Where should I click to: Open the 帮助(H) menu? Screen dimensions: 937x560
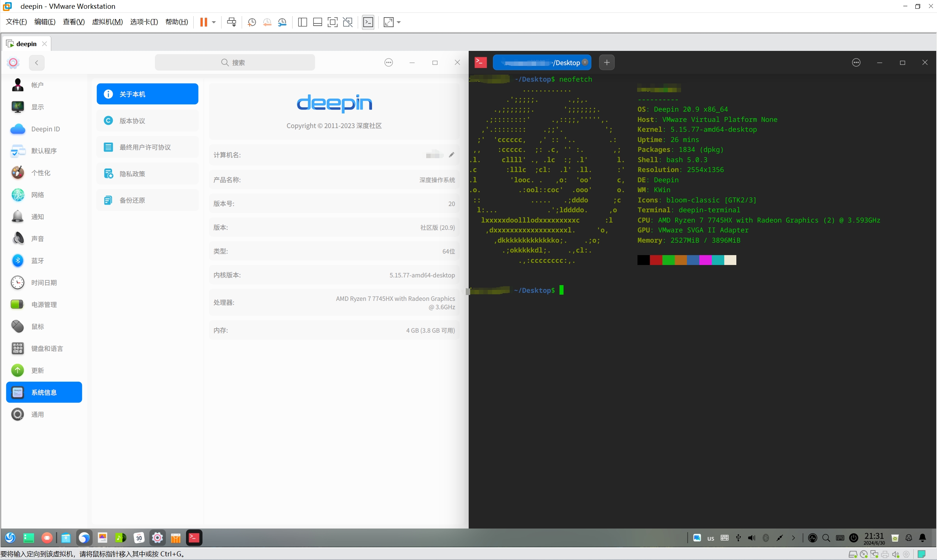point(177,22)
